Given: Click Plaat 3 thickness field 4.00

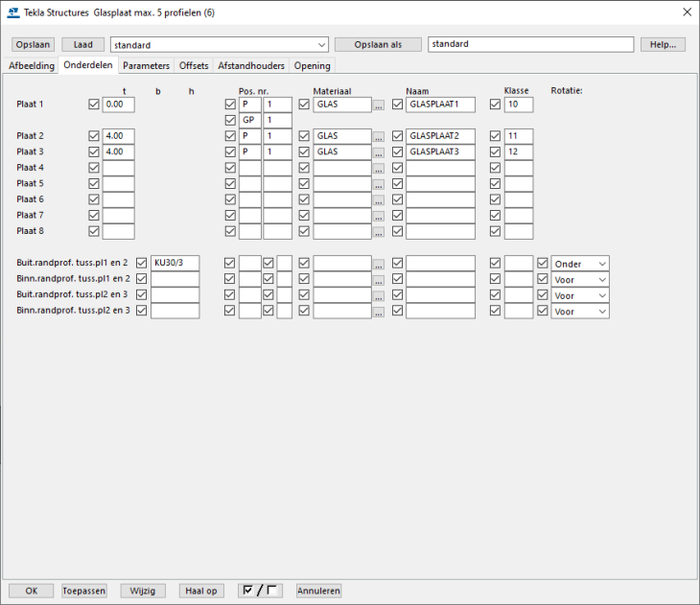Looking at the screenshot, I should tap(118, 151).
